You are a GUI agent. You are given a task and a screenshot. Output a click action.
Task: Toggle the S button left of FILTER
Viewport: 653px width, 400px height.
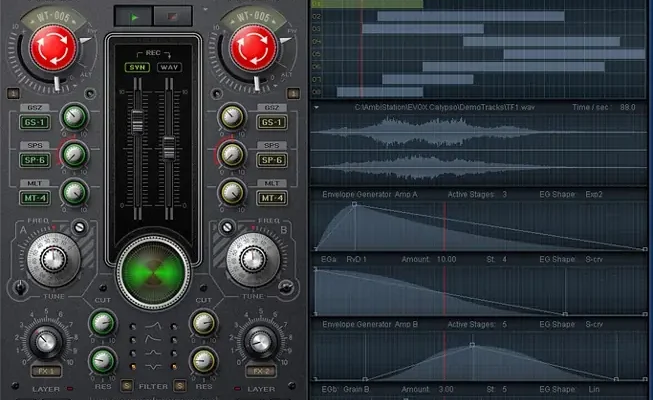coord(127,386)
